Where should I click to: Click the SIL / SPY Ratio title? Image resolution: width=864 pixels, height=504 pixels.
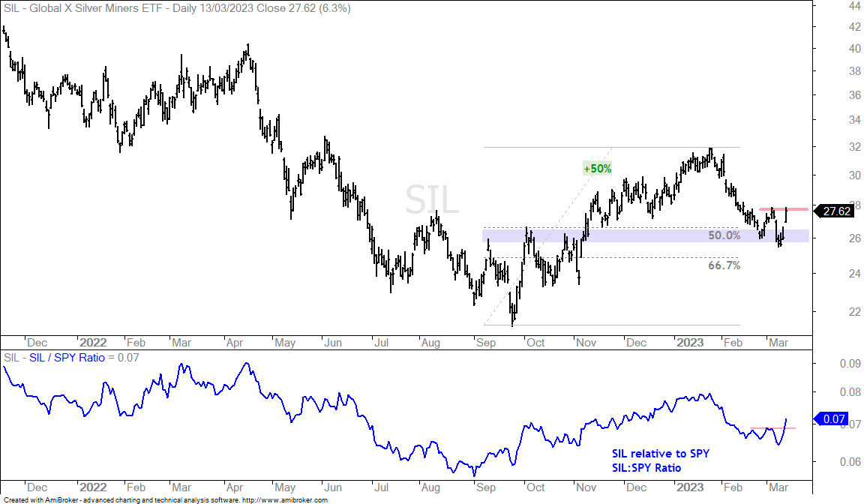67,358
